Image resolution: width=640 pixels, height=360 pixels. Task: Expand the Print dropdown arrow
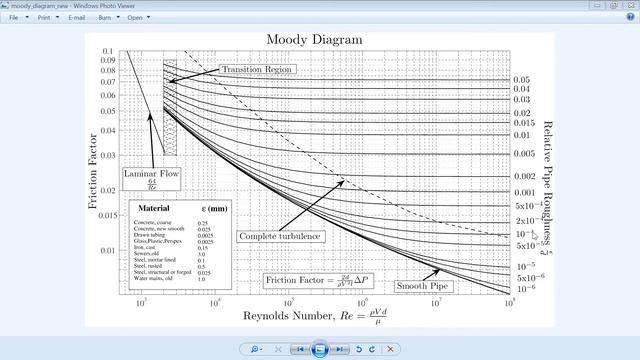[57, 18]
